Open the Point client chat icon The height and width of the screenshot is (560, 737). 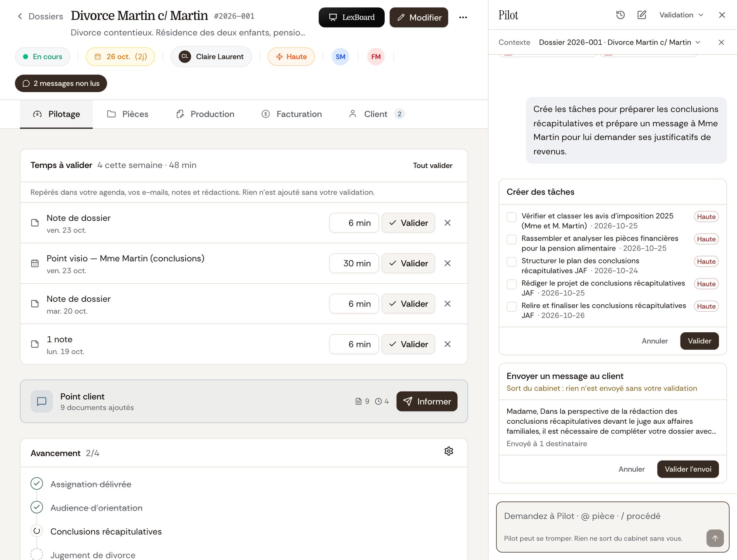[x=42, y=401]
